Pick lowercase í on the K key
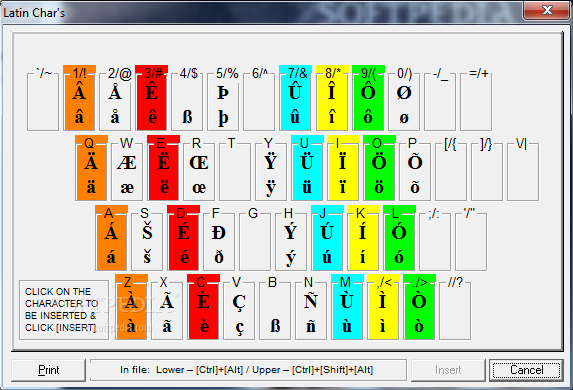The image size is (573, 390). [363, 257]
